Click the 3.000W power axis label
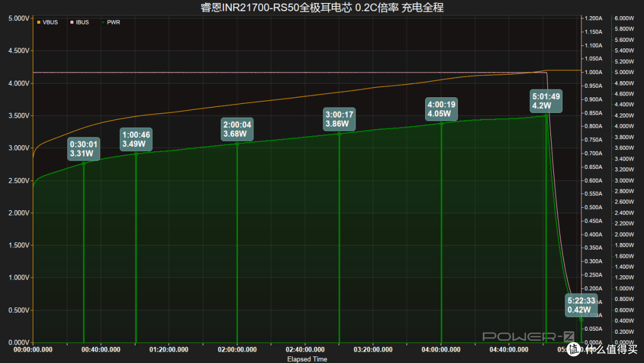 click(x=624, y=180)
